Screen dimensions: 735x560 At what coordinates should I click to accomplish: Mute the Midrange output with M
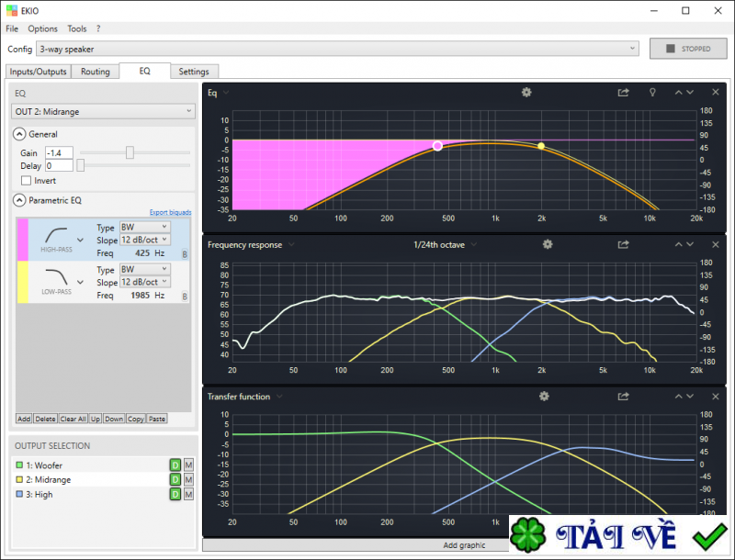189,480
